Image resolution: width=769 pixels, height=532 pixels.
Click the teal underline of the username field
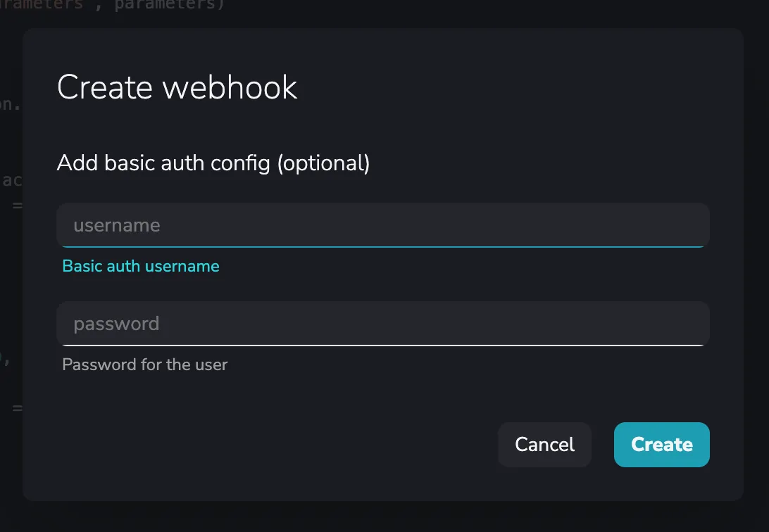pos(382,246)
